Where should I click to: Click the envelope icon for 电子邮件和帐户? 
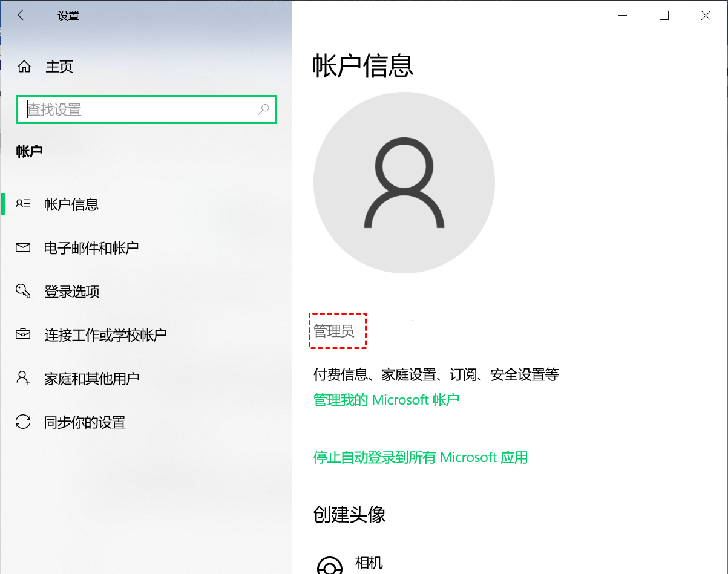click(23, 247)
